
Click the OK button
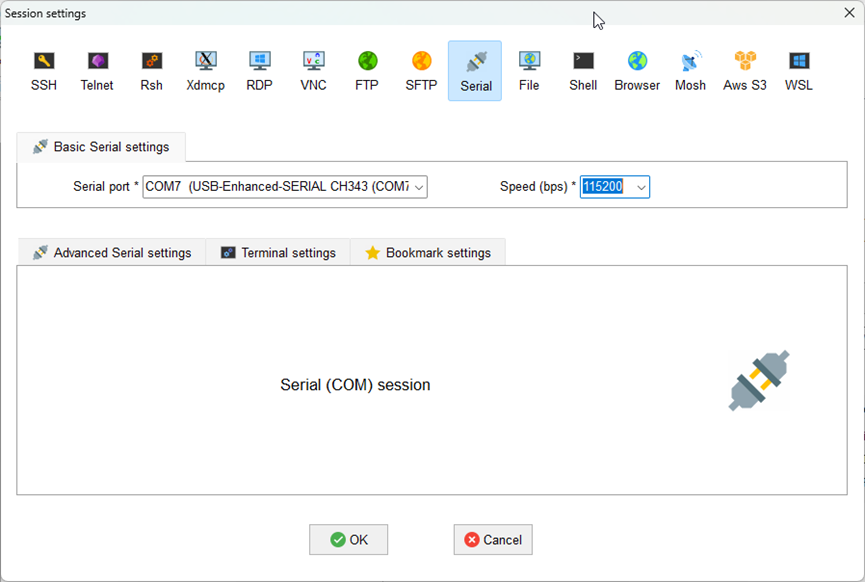(x=348, y=540)
